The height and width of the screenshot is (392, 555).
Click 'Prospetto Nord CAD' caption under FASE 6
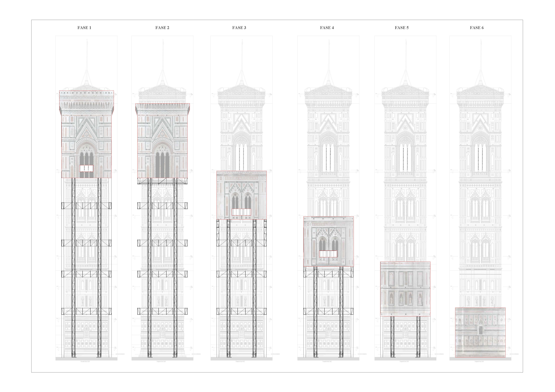point(479,362)
